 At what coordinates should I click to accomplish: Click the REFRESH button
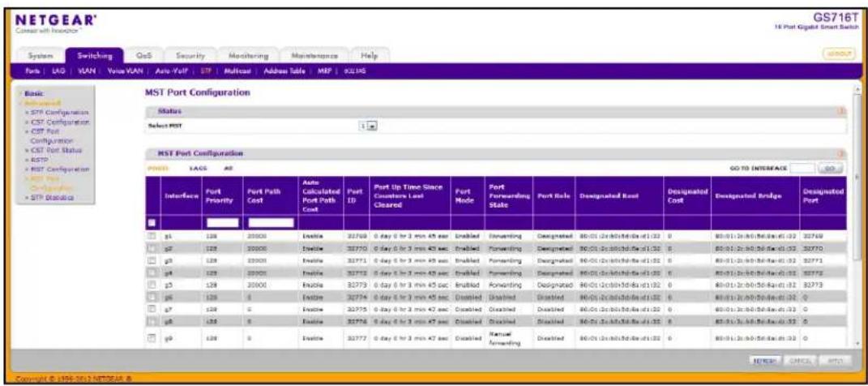click(x=765, y=361)
